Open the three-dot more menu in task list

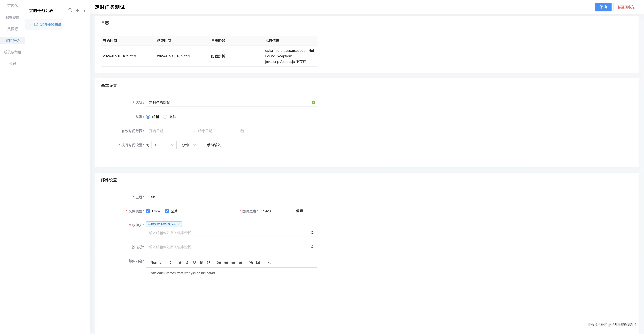click(x=85, y=10)
